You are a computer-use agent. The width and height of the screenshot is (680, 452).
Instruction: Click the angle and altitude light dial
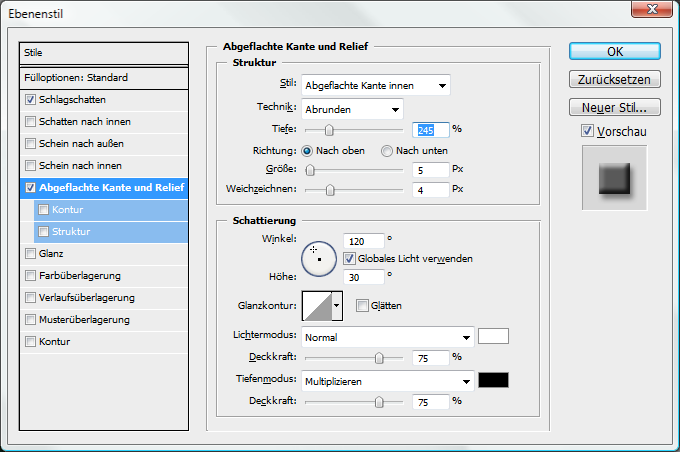point(319,259)
